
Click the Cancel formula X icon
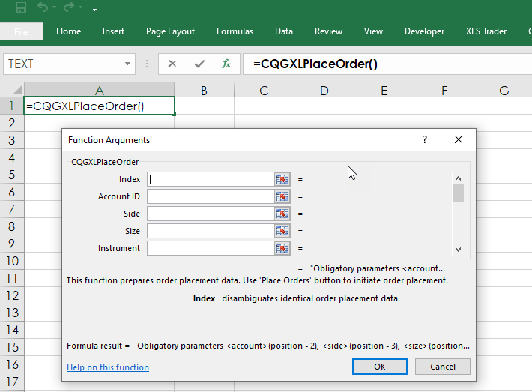tap(172, 64)
